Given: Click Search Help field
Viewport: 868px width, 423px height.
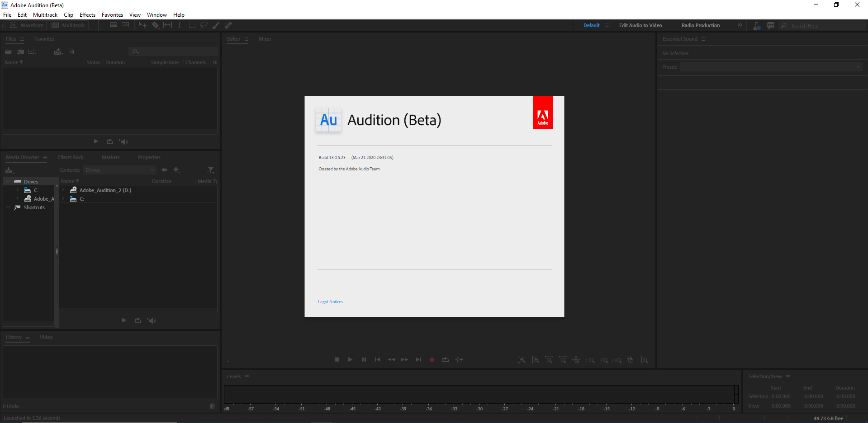Looking at the screenshot, I should coord(823,26).
